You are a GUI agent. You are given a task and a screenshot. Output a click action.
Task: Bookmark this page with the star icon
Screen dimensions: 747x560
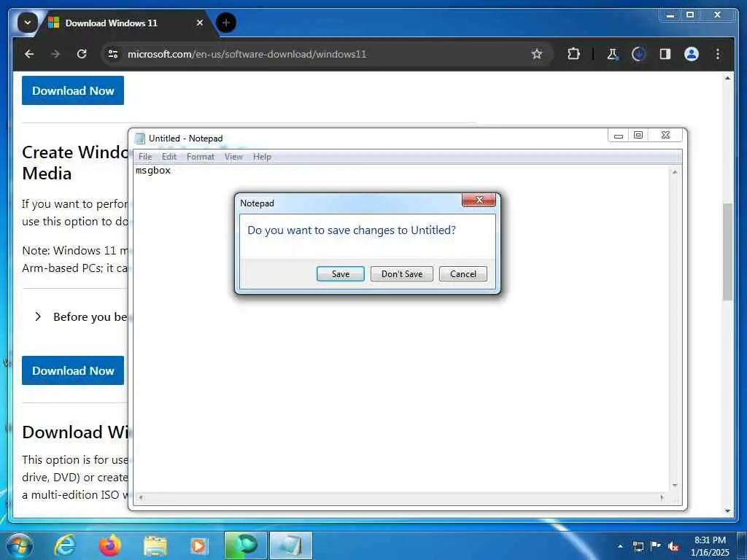click(x=536, y=54)
